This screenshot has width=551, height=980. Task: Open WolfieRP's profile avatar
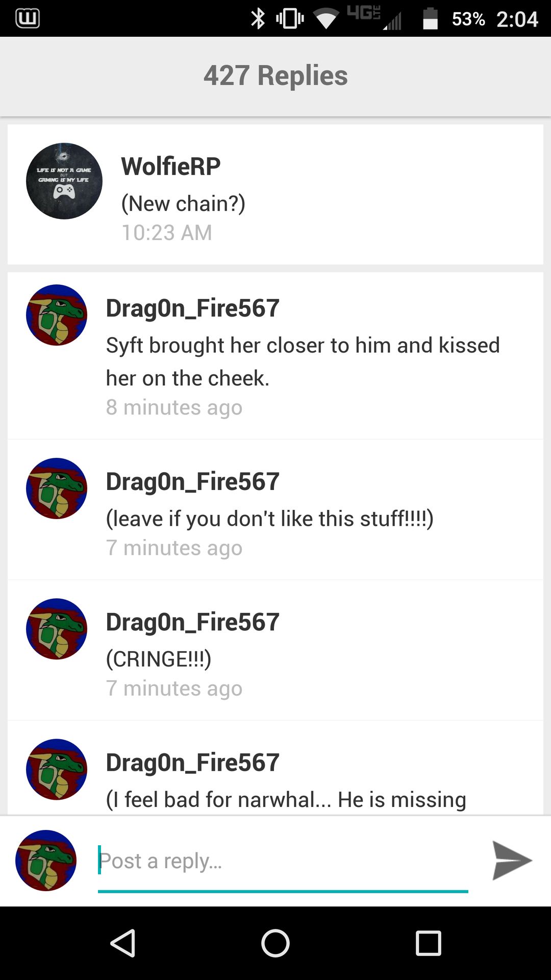click(64, 181)
